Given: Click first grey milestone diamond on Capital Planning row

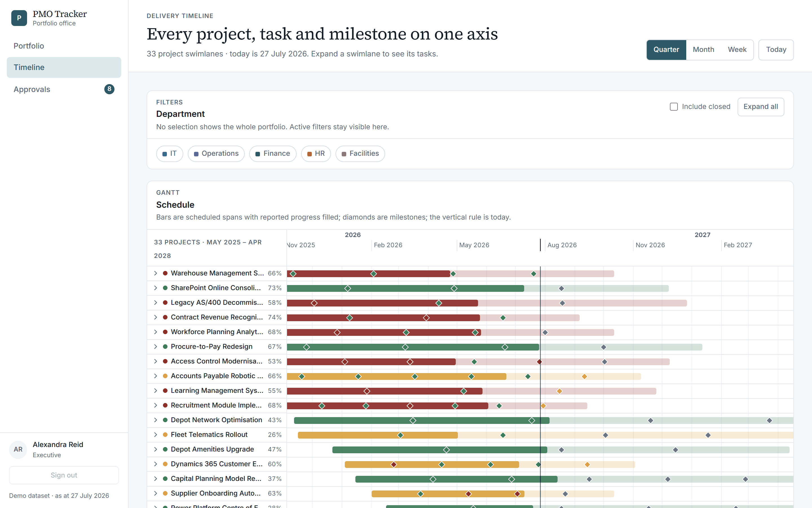Looking at the screenshot, I should point(589,479).
